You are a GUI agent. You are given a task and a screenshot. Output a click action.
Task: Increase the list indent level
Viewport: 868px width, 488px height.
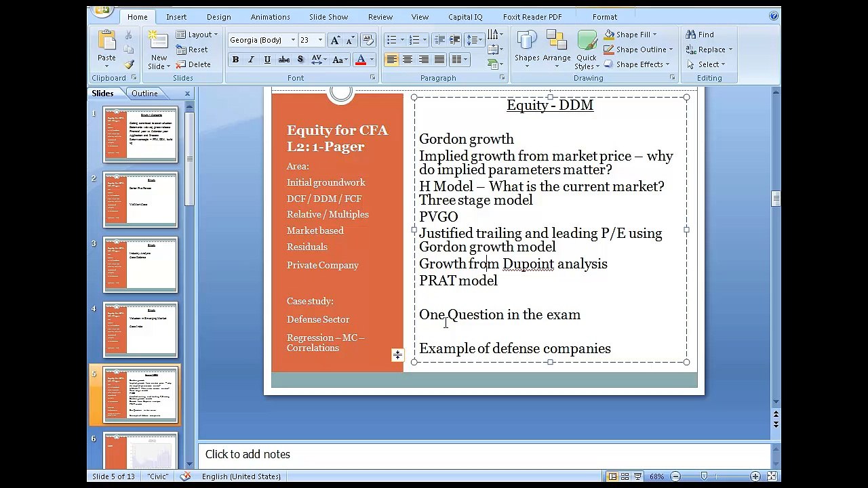(454, 41)
